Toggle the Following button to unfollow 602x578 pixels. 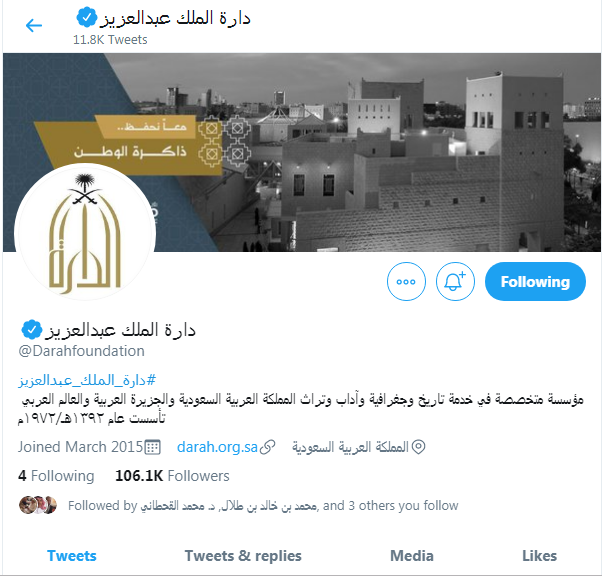coord(535,282)
